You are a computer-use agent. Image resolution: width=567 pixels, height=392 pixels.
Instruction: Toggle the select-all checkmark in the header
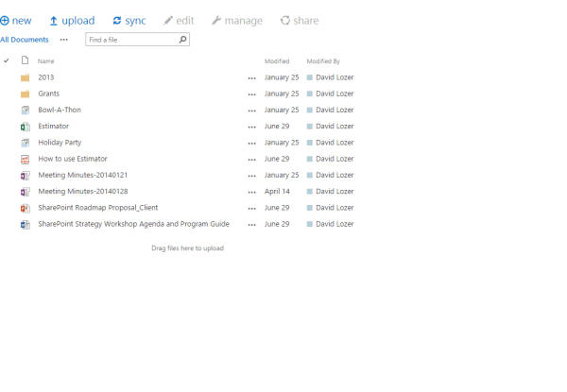pyautogui.click(x=7, y=60)
